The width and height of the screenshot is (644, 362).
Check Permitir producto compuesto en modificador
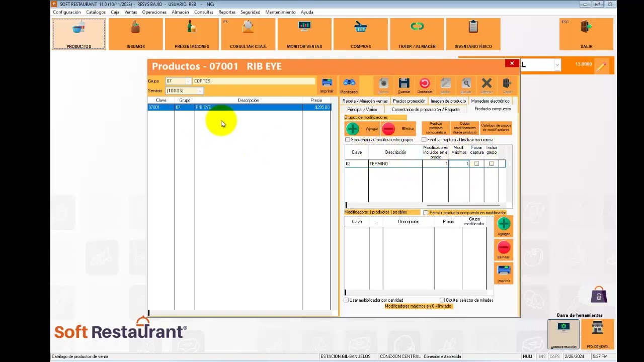coord(426,213)
